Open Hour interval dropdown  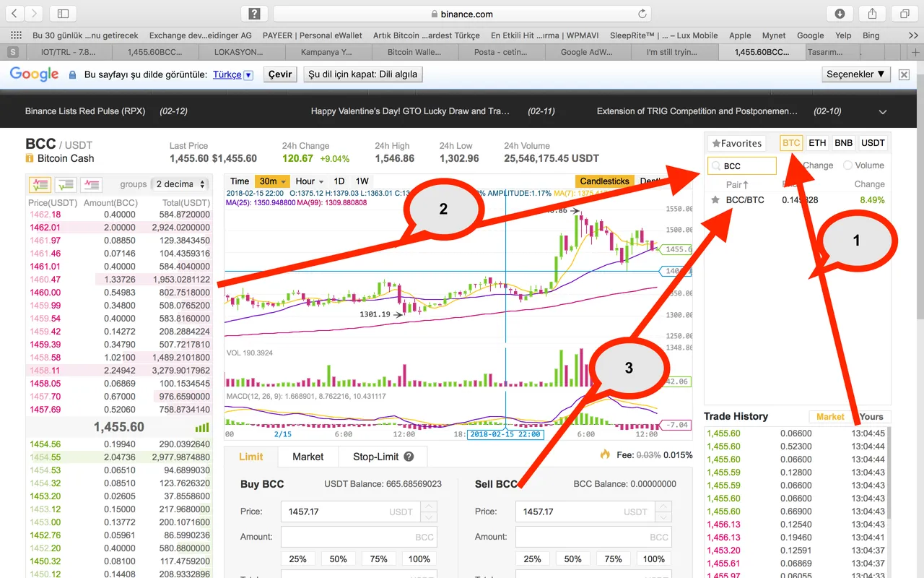(309, 181)
